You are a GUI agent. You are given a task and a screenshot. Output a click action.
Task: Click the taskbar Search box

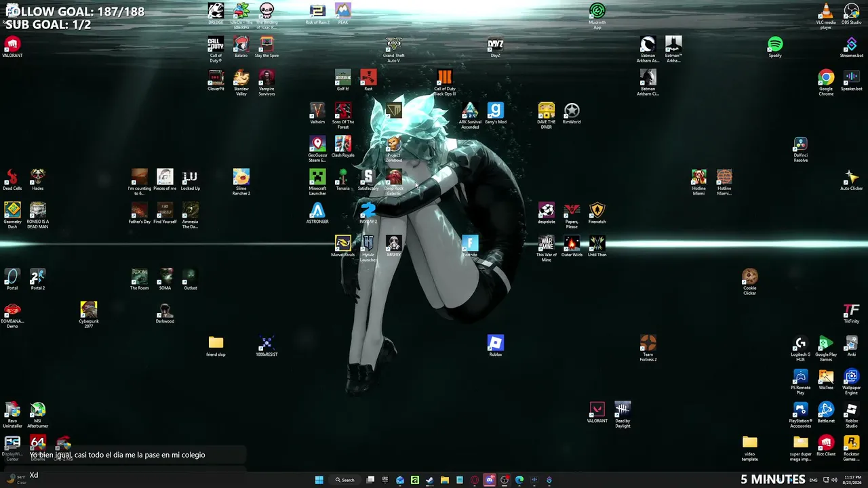click(345, 480)
